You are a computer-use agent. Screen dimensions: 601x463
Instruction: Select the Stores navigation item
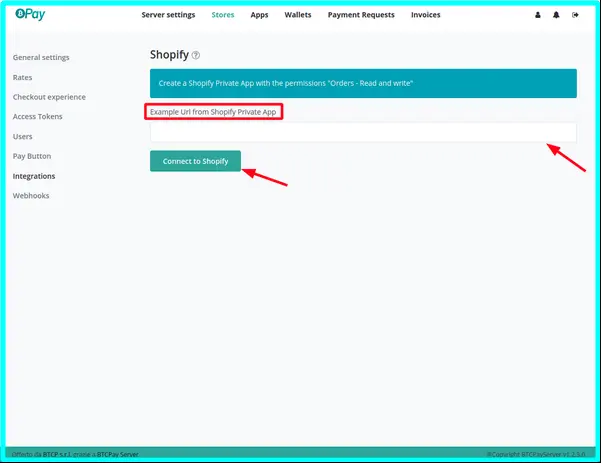pyautogui.click(x=223, y=15)
